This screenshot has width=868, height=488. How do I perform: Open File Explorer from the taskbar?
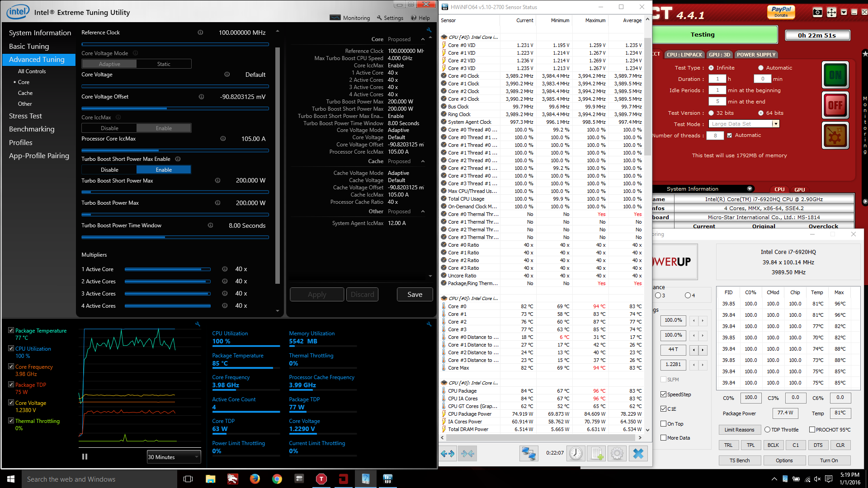click(210, 479)
